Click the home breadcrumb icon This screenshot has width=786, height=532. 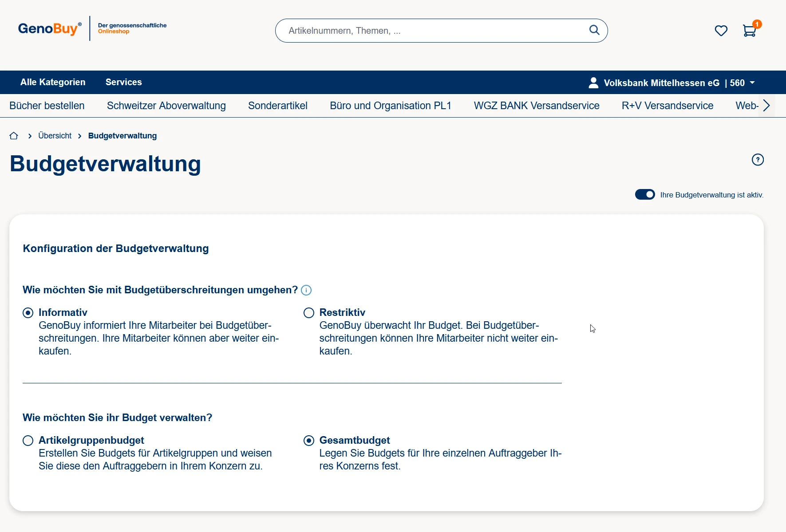[14, 136]
